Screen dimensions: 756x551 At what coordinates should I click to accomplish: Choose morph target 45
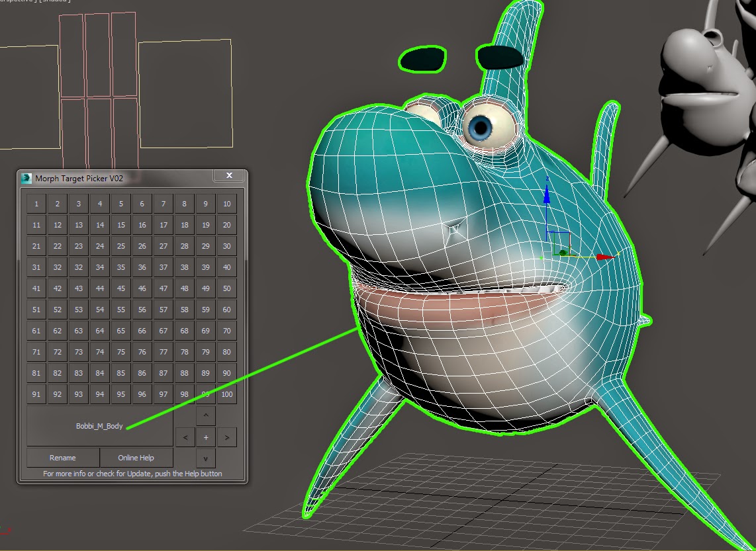click(121, 288)
